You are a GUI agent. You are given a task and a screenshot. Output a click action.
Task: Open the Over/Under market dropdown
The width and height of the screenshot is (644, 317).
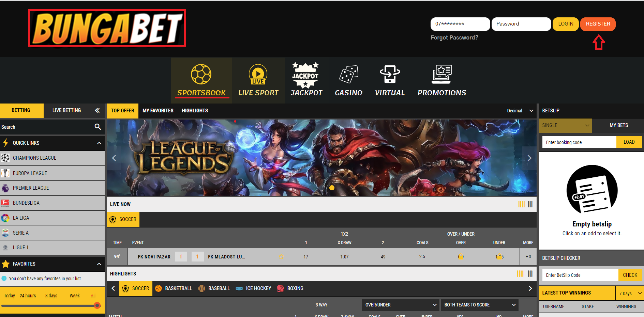click(401, 305)
